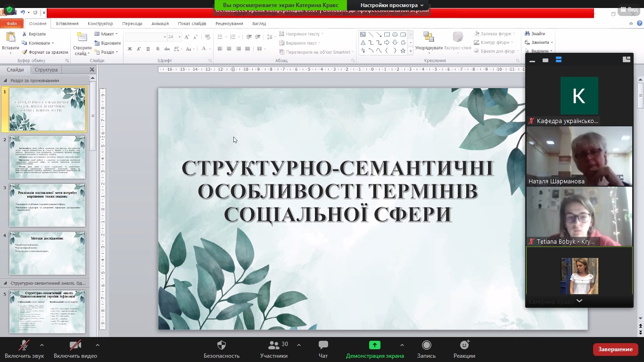The image size is (644, 362).
Task: Switch video panel to gallery grid view
Action: click(x=559, y=60)
